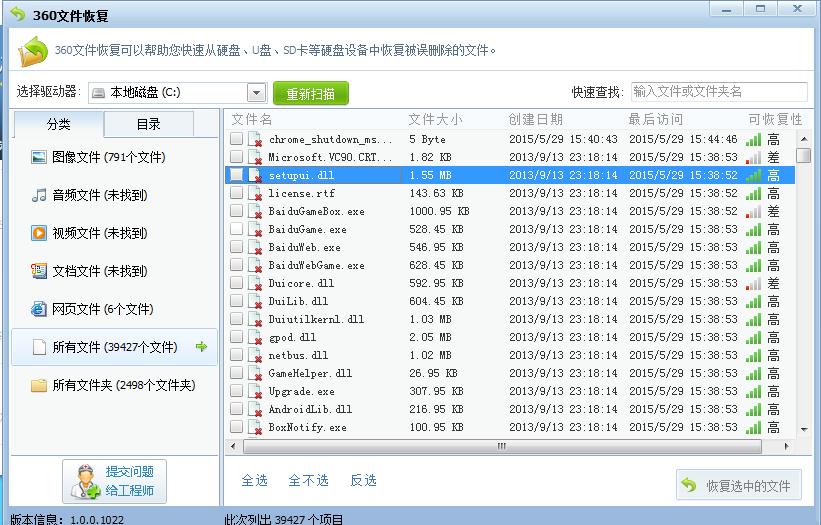Click green arrow next to 所有文件
The height and width of the screenshot is (525, 821).
coord(202,347)
